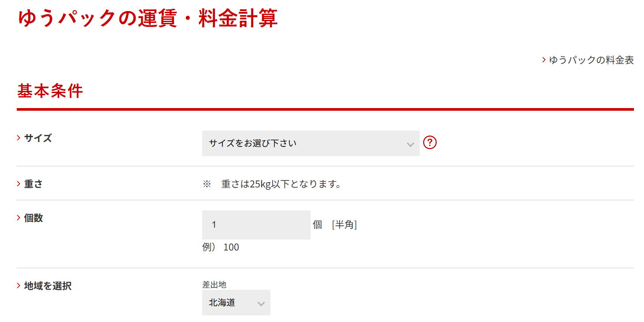Screen dimensions: 644x322
Task: Click the サイズ row label
Action: 38,138
